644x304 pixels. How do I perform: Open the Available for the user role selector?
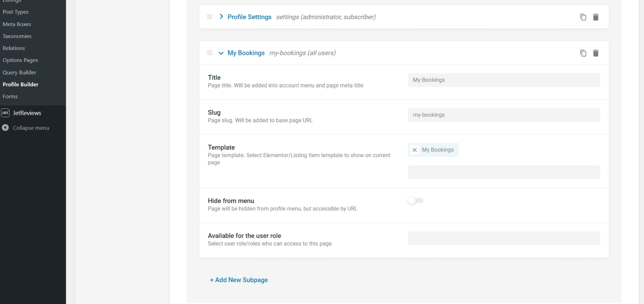point(504,238)
